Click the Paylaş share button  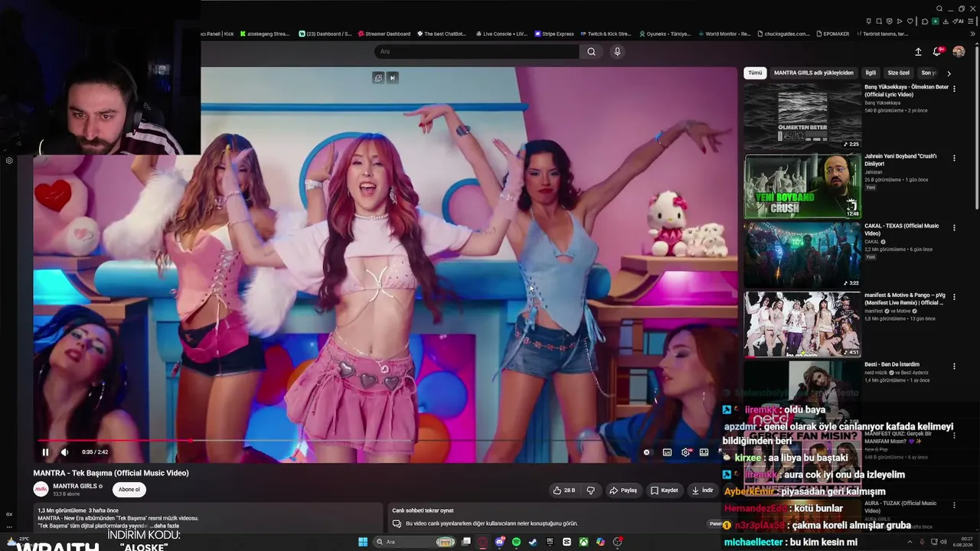point(623,490)
